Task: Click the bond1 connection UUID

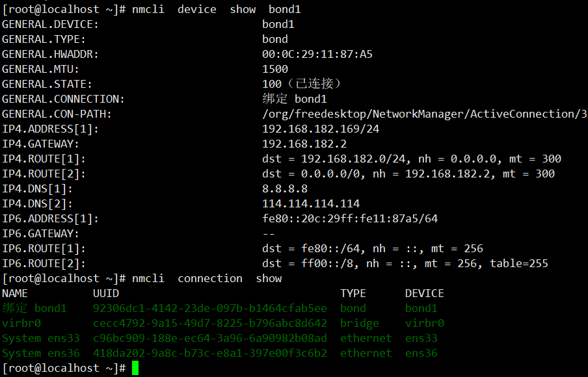Action: 210,308
